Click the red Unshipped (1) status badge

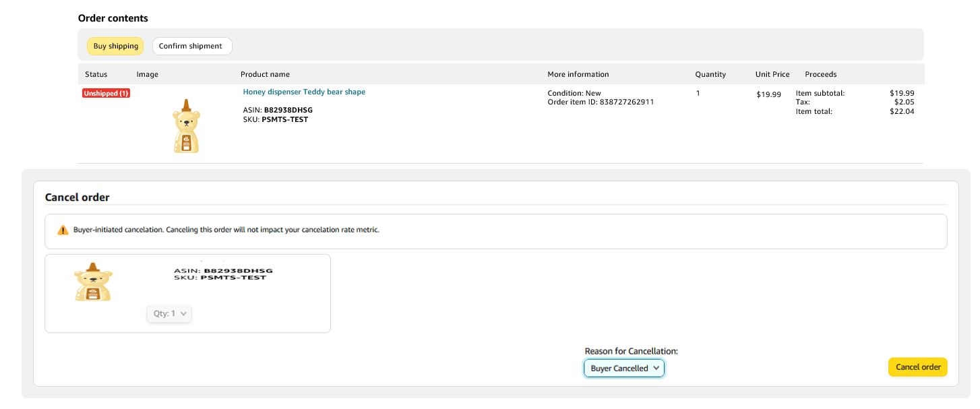[x=106, y=94]
